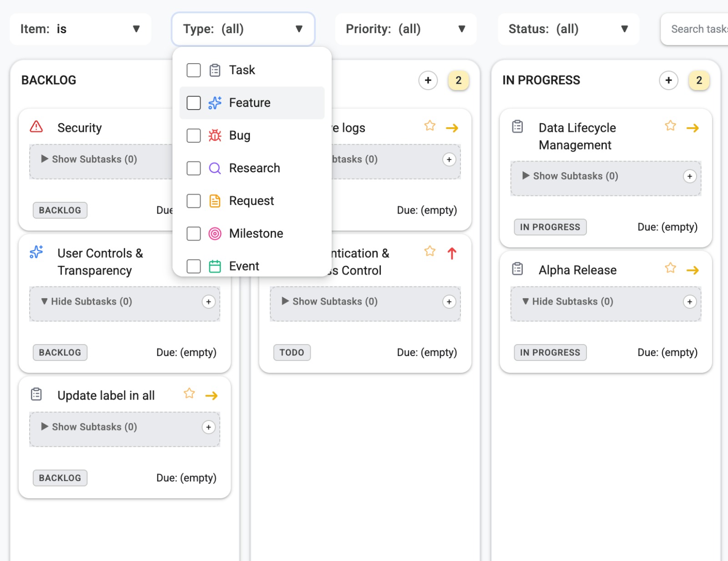Image resolution: width=728 pixels, height=561 pixels.
Task: Check the Feature type checkbox
Action: tap(193, 103)
